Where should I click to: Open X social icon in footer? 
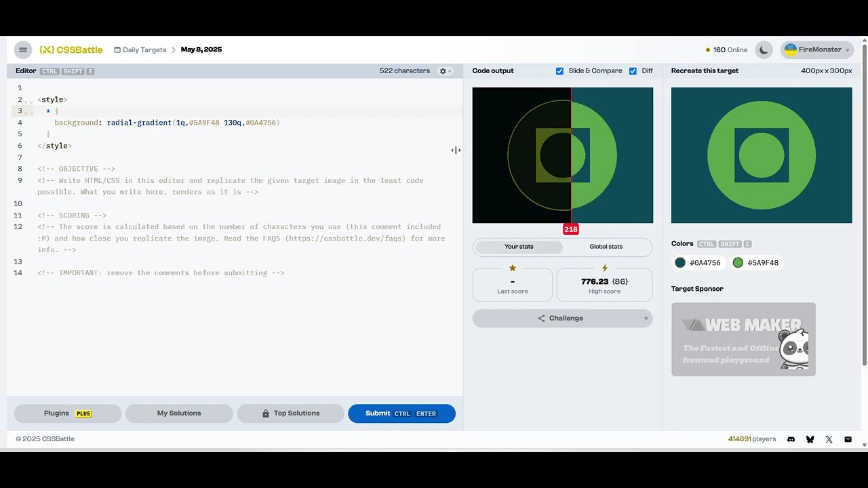[x=829, y=439]
